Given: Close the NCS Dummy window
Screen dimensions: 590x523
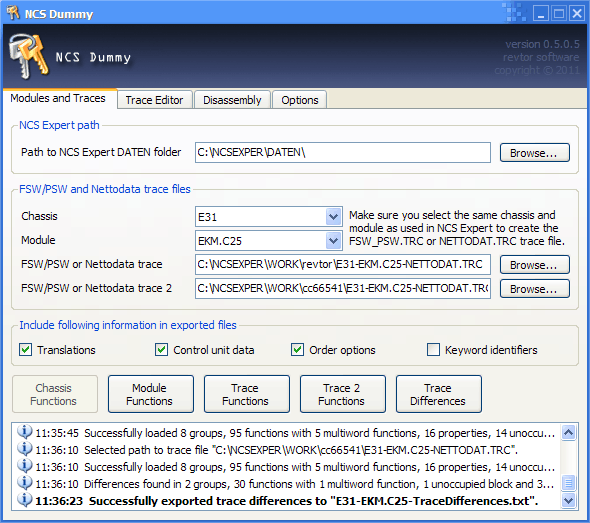Looking at the screenshot, I should click(x=577, y=14).
